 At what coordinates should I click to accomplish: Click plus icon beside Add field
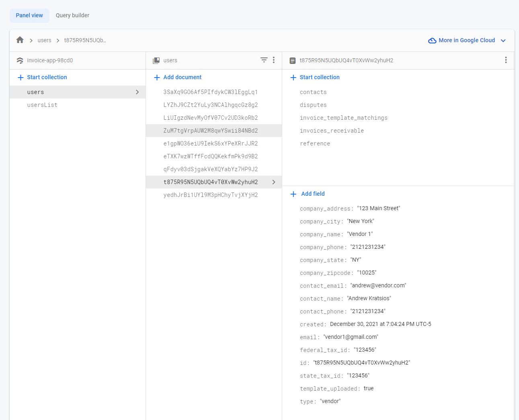[x=293, y=194]
